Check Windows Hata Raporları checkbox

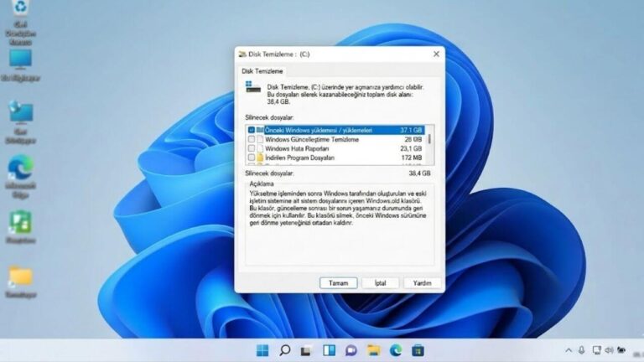coord(252,148)
